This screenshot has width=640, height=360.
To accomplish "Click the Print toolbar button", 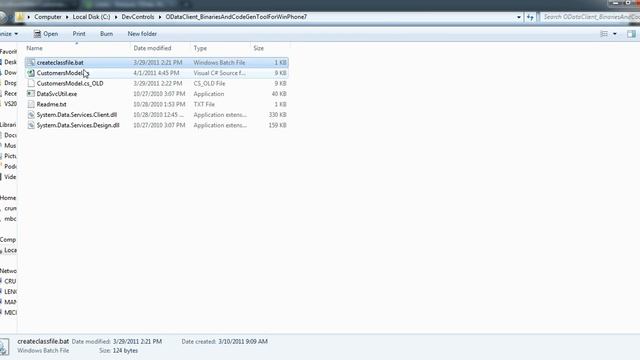I will point(79,34).
